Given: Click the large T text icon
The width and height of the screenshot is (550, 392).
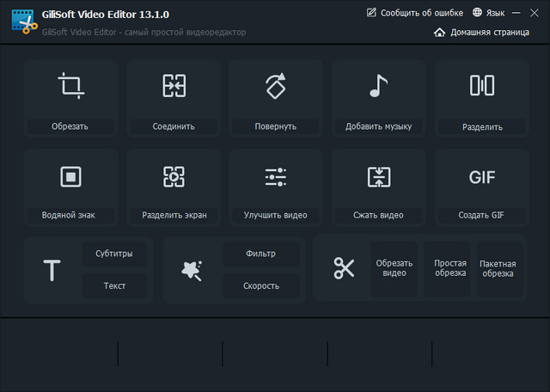Looking at the screenshot, I should (52, 271).
